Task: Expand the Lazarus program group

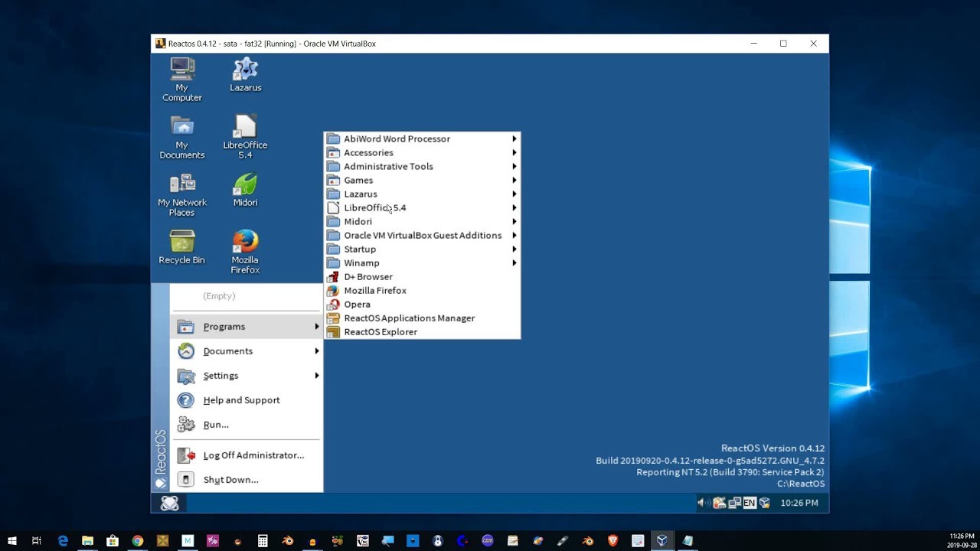Action: coord(422,194)
